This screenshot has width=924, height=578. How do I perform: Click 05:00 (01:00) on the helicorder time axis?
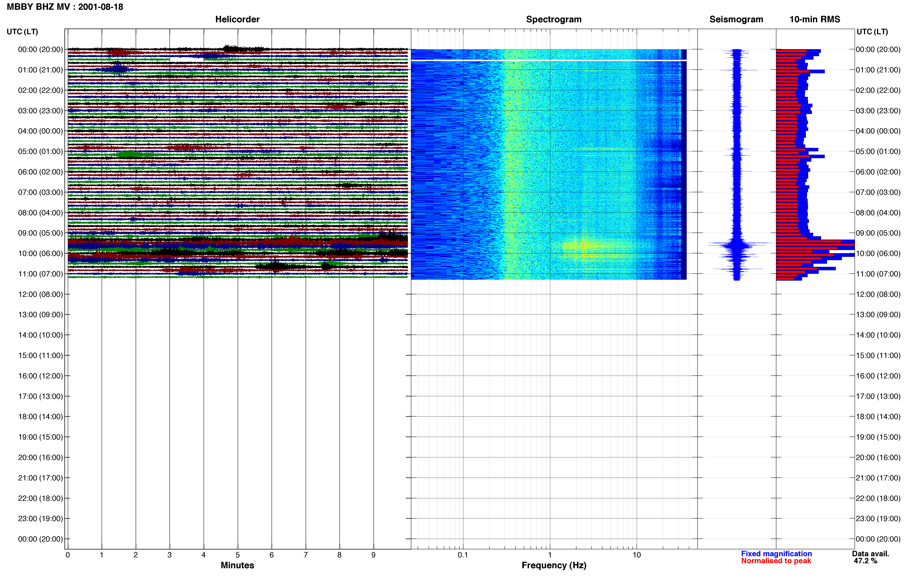click(41, 151)
